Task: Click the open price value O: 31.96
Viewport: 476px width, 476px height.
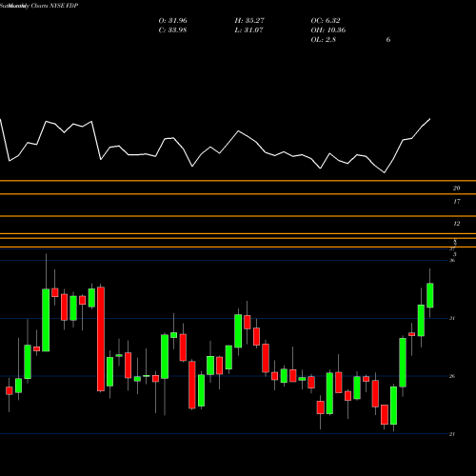Action: pyautogui.click(x=172, y=21)
